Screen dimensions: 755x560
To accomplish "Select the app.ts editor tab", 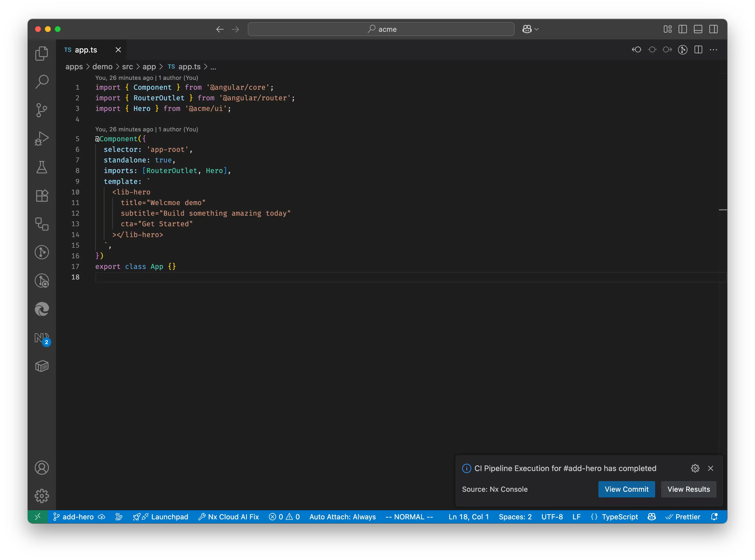I will pos(85,50).
